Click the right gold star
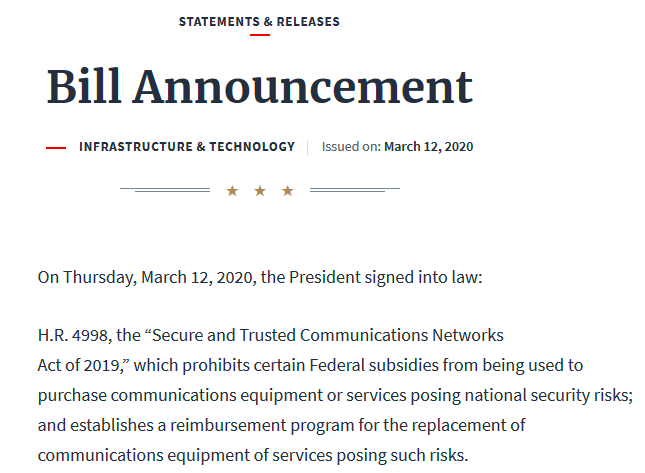 [x=288, y=190]
